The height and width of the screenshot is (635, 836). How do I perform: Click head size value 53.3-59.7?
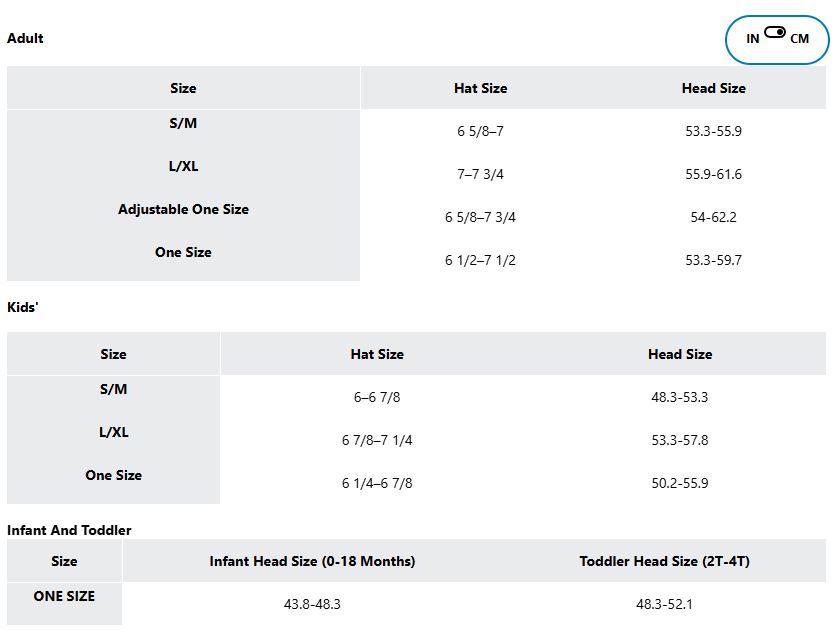click(713, 260)
